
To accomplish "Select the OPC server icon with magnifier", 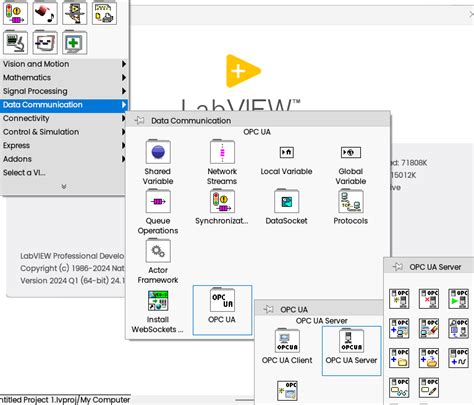I will 458,328.
